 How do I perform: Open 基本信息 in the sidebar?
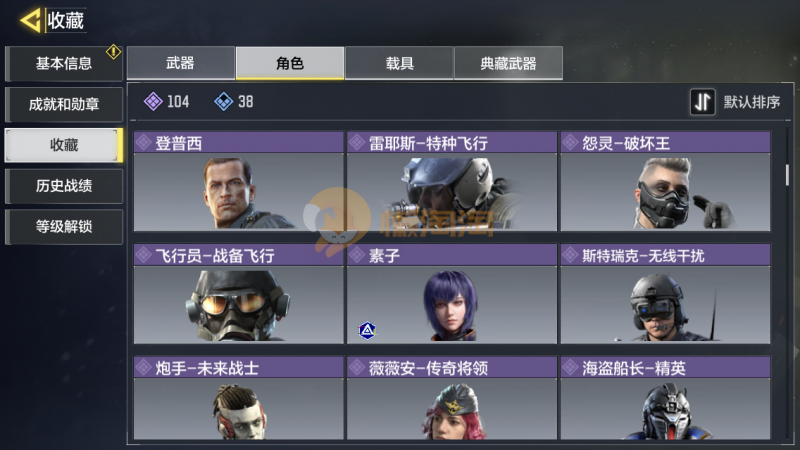coord(64,63)
